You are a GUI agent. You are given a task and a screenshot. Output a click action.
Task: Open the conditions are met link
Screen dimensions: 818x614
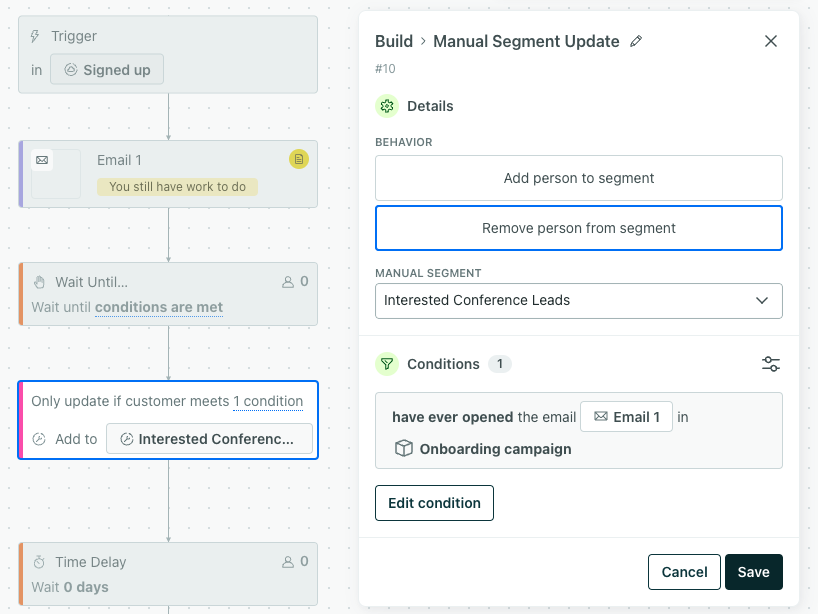[x=159, y=307]
